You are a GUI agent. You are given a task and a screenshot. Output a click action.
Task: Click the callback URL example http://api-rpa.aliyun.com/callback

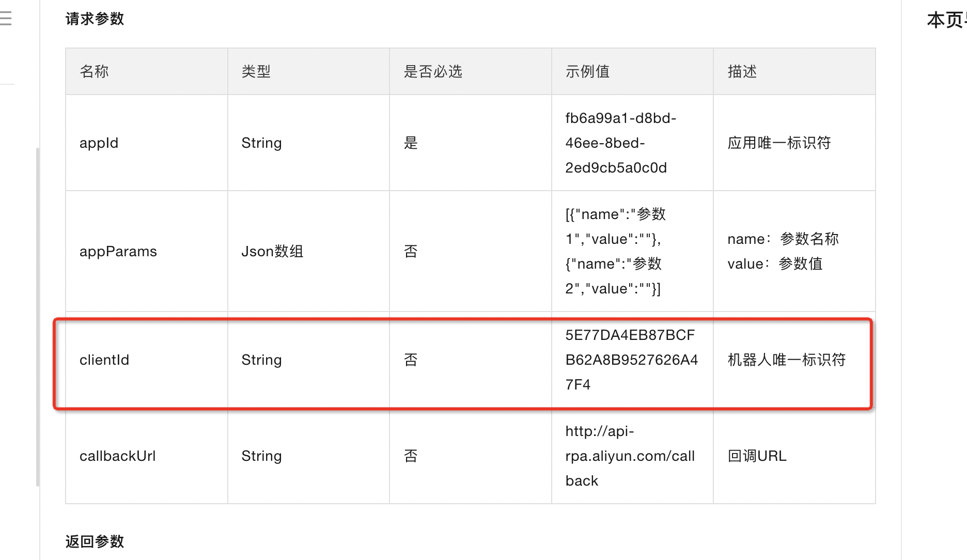tap(630, 456)
